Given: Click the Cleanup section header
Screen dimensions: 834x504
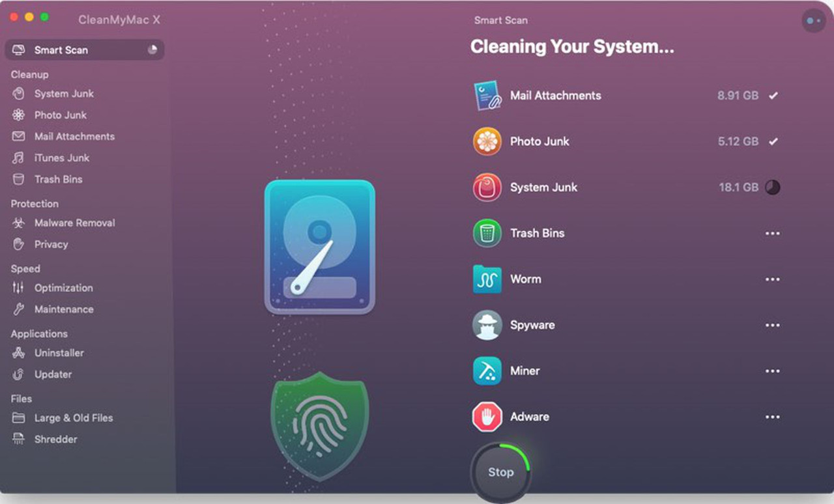Looking at the screenshot, I should 29,74.
